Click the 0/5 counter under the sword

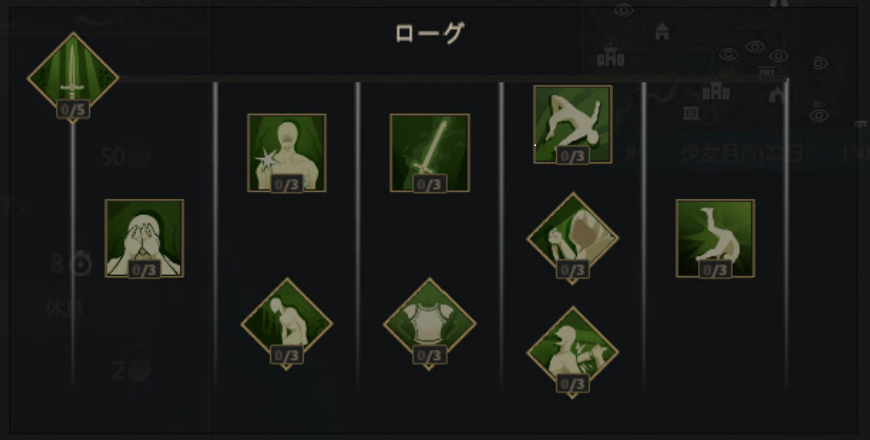[73, 109]
